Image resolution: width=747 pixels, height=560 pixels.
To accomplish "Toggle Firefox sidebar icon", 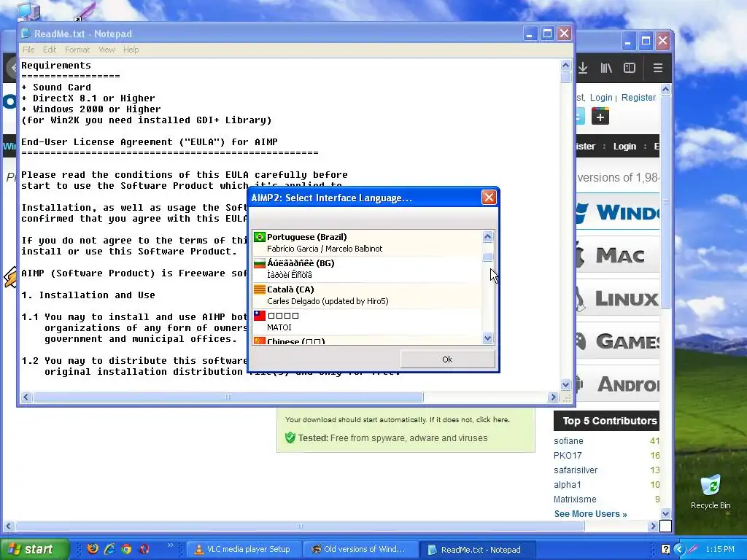I will tap(630, 68).
